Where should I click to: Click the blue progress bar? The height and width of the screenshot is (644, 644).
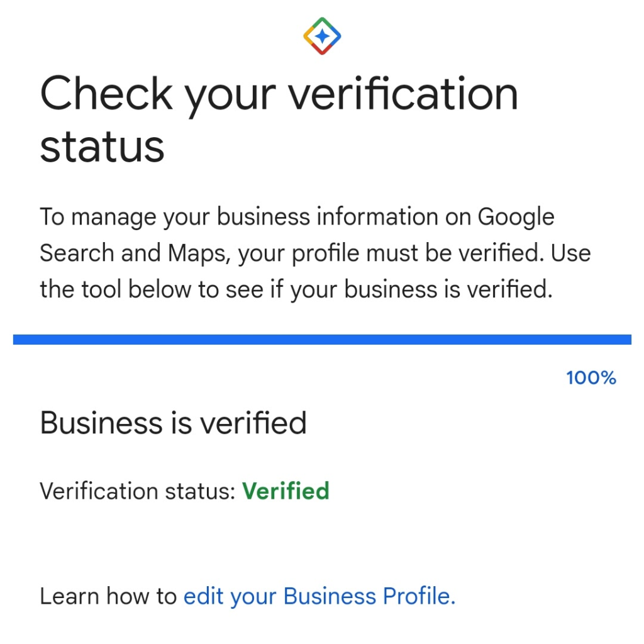[322, 340]
